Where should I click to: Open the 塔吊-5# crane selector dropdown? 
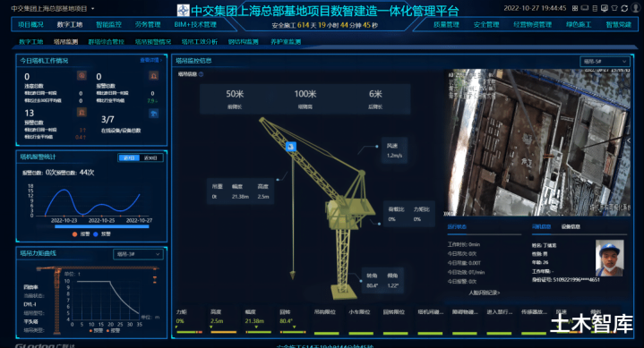tap(605, 62)
